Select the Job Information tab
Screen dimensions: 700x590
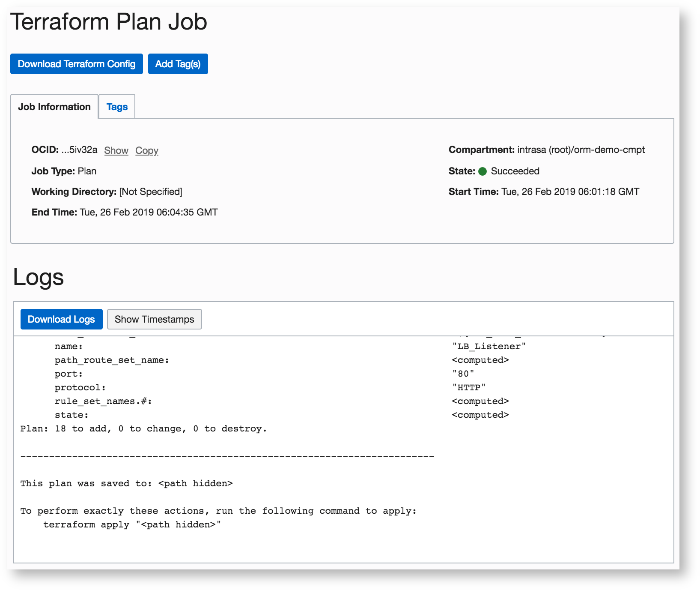tap(54, 107)
